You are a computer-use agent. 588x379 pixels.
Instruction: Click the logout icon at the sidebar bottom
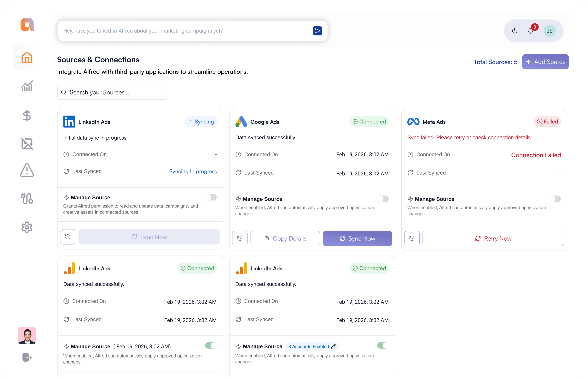[27, 357]
